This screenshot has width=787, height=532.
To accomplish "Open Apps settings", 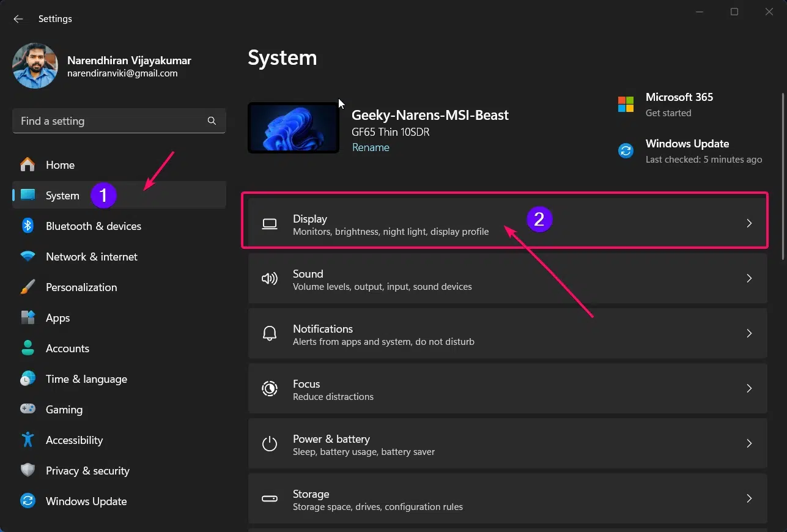I will [119, 318].
